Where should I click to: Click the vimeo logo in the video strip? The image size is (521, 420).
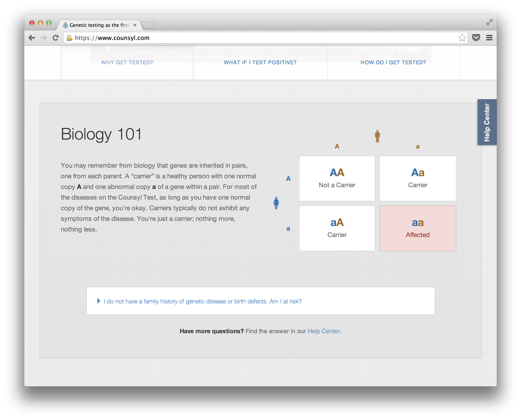[409, 49]
